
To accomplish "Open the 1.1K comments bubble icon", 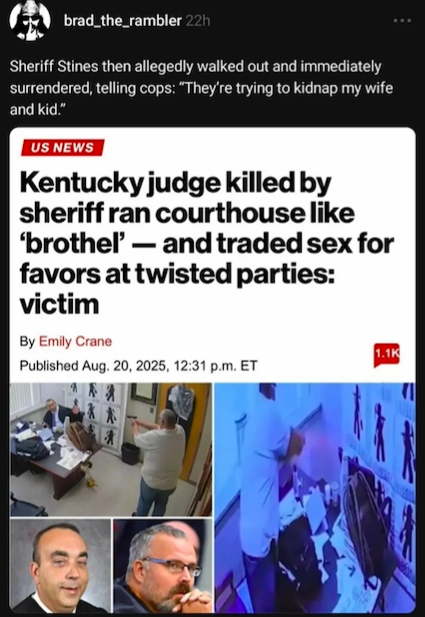I will point(386,355).
